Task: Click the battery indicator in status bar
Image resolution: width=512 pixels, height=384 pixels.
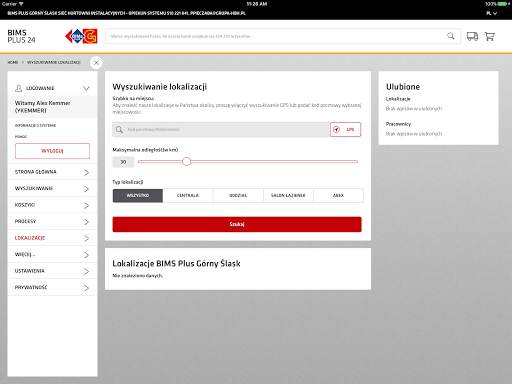Action: click(x=502, y=4)
